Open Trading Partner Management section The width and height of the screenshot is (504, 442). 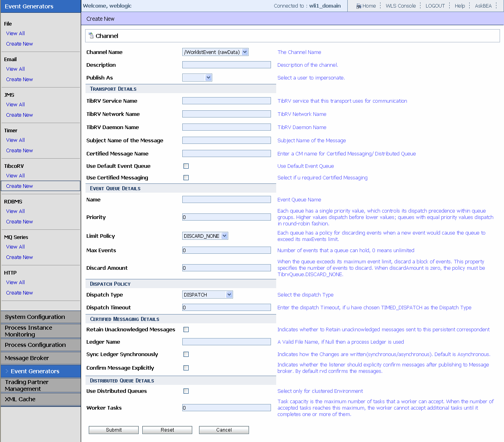(40, 385)
